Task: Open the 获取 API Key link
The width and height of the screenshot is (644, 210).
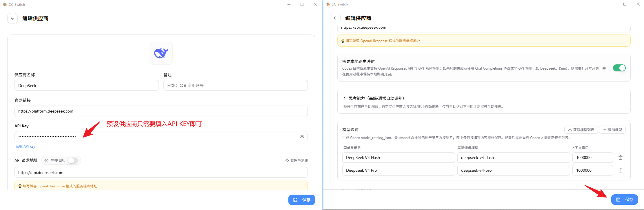Action: click(26, 146)
